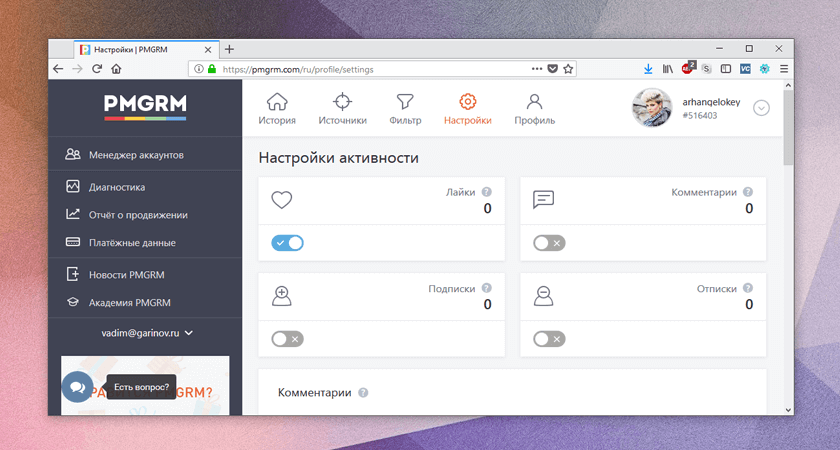Viewport: 840px width, 450px height.
Task: Close the Настройки | PMGRM tab
Action: [x=208, y=50]
